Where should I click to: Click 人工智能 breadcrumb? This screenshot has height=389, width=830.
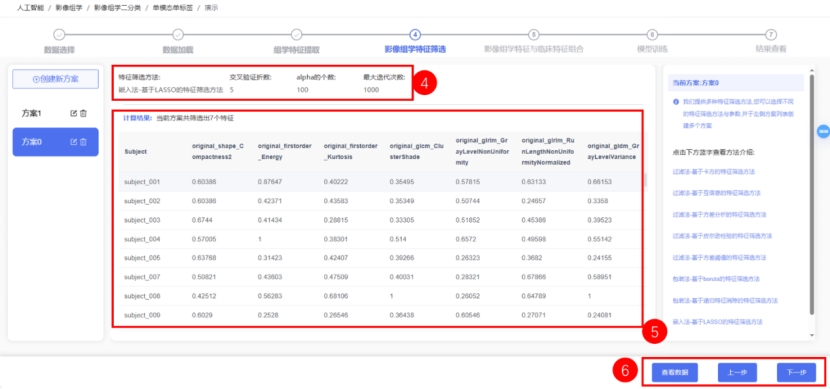(30, 8)
